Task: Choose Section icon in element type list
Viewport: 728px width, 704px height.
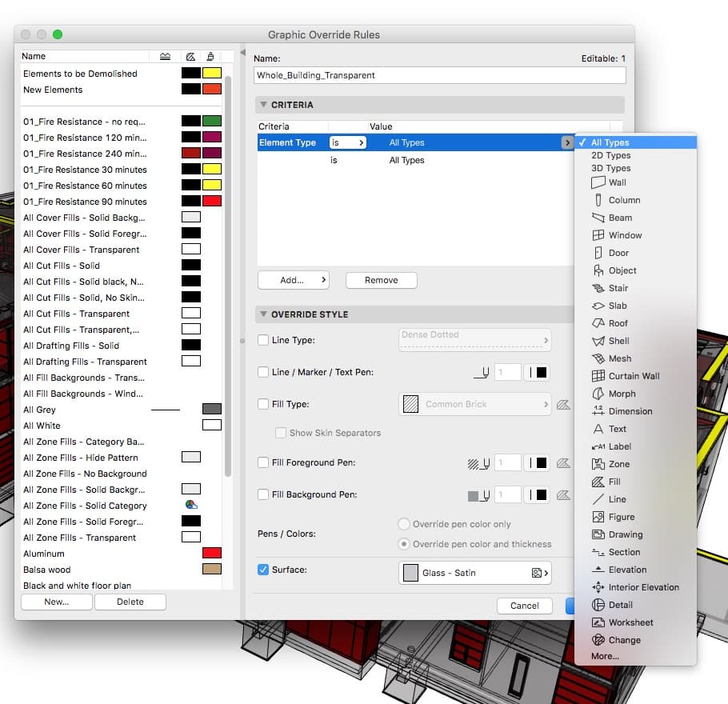Action: (598, 552)
